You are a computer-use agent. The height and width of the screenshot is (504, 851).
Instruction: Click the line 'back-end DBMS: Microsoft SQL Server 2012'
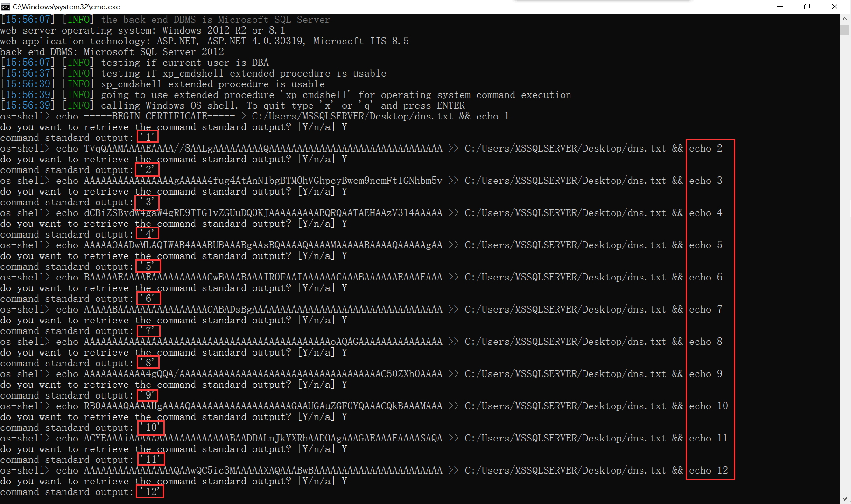tap(112, 52)
